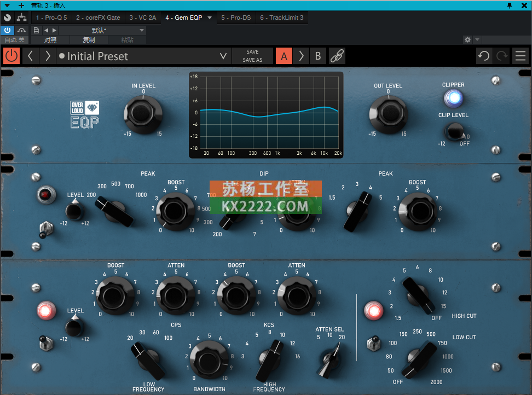532x395 pixels.
Task: Click the preset file document icon
Action: [x=36, y=30]
